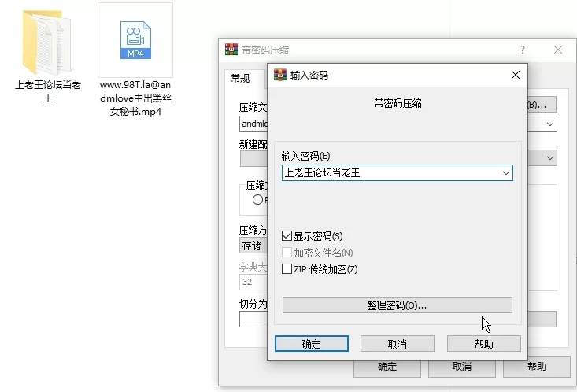The height and width of the screenshot is (392, 577).
Task: Click the greyed 加密文件名(N) checkbox
Action: pyautogui.click(x=287, y=253)
